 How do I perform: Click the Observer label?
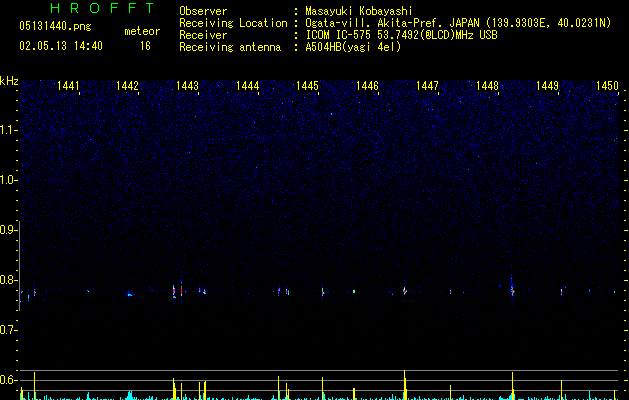[203, 11]
